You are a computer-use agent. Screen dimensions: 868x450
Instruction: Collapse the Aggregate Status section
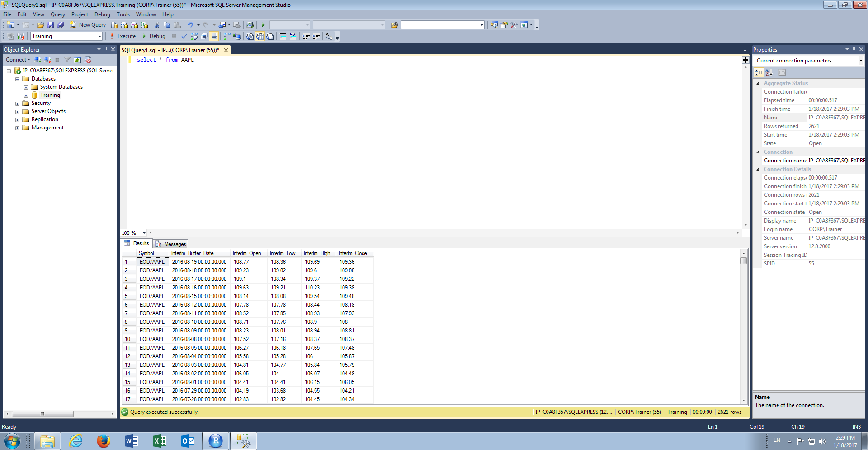click(758, 83)
